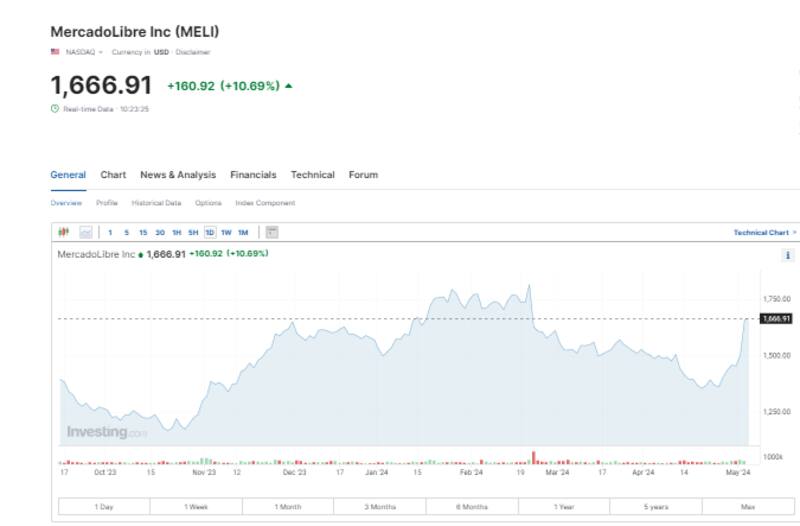Open the Historical Data link

[x=156, y=203]
